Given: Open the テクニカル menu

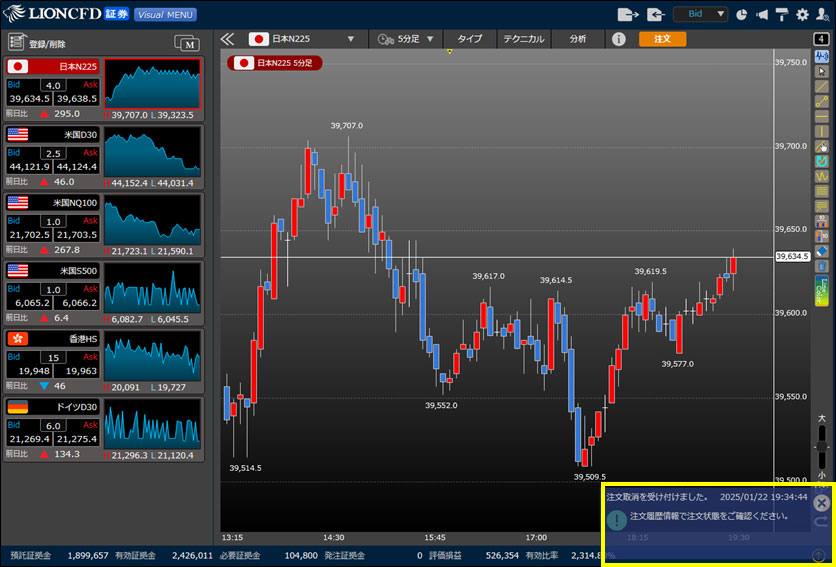Looking at the screenshot, I should point(523,39).
